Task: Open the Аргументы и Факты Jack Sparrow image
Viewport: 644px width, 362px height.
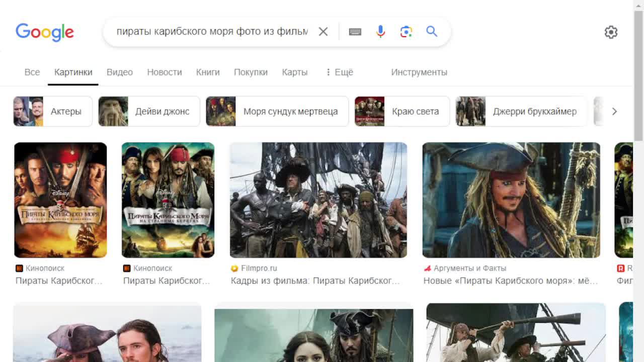Action: (511, 200)
